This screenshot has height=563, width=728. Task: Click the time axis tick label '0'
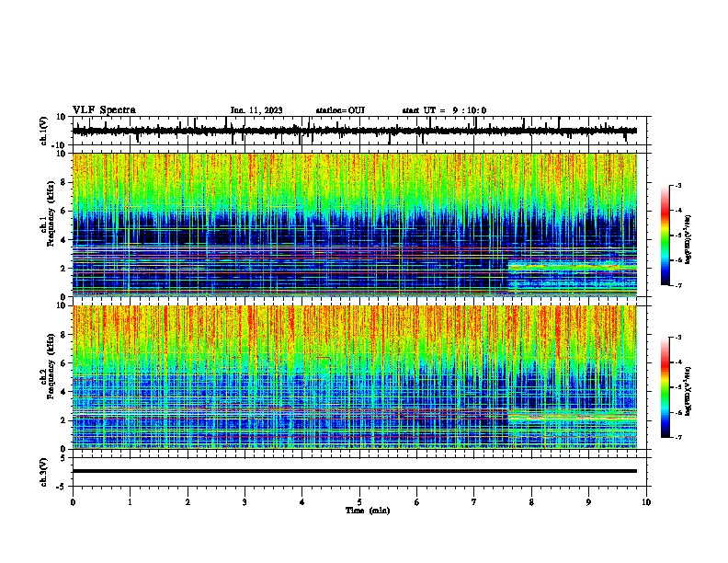[x=73, y=502]
